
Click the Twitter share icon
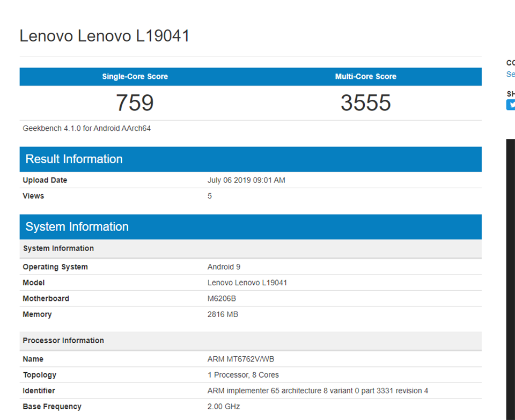pos(511,105)
